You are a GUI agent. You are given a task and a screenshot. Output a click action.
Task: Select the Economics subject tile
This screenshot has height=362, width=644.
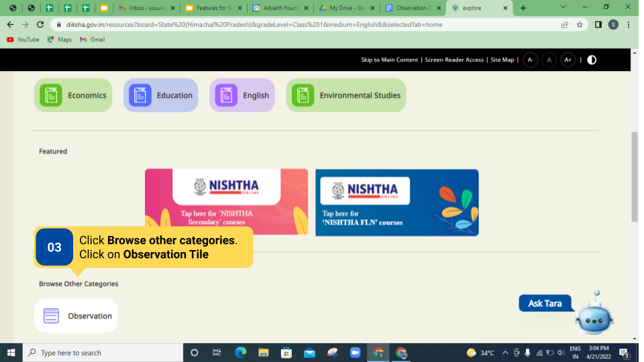click(73, 95)
